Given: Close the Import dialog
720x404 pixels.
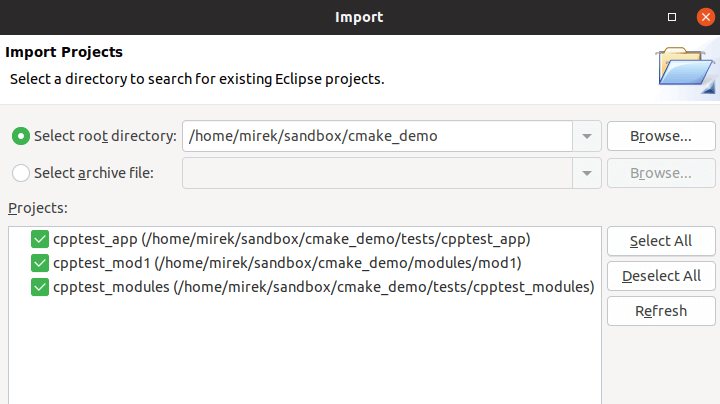Looking at the screenshot, I should pyautogui.click(x=706, y=17).
